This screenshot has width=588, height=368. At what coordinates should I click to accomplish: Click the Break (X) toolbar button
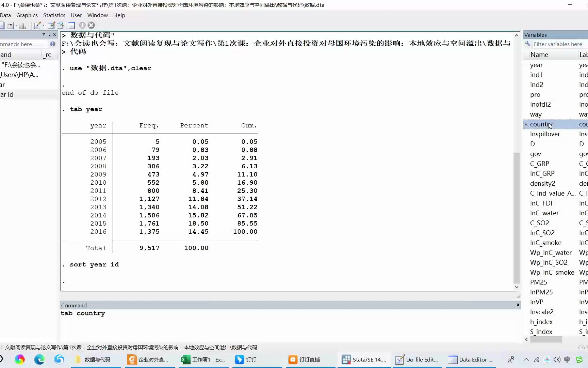[91, 25]
